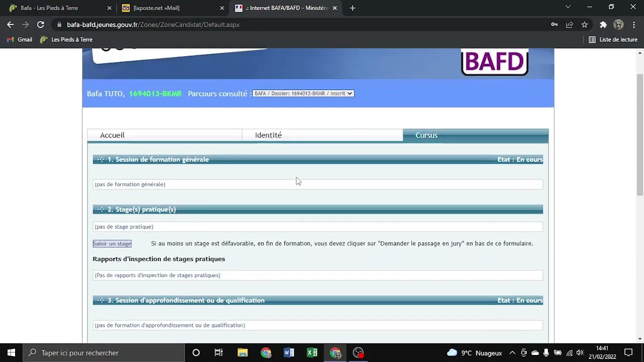Open the microphone tray icon
The image size is (644, 362).
(546, 352)
